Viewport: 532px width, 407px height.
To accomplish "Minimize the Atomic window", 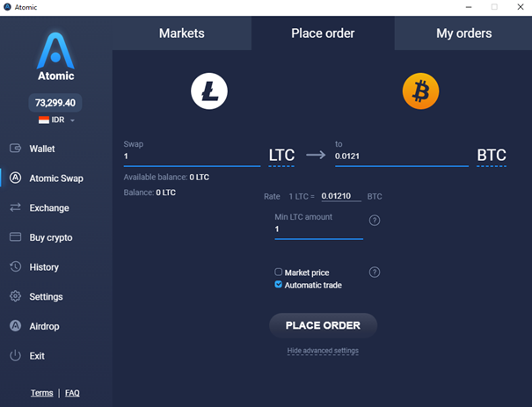I will [469, 7].
